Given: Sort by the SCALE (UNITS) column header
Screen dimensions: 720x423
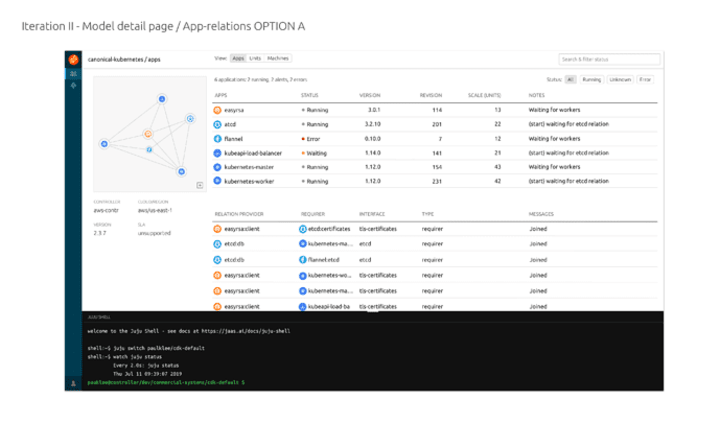Looking at the screenshot, I should click(x=484, y=95).
